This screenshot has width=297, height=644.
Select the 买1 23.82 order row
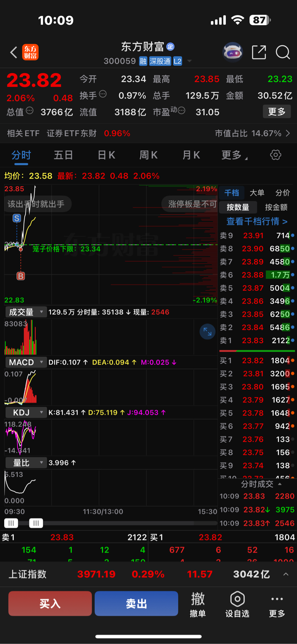[257, 361]
